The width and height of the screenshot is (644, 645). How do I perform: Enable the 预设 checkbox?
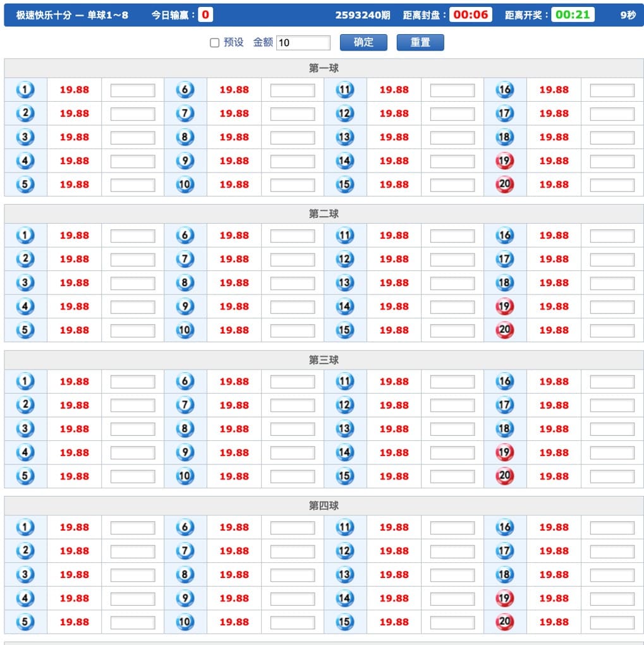214,43
